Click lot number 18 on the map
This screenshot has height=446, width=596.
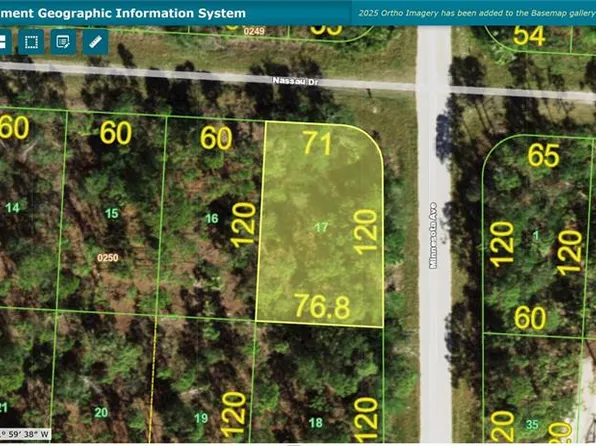[x=316, y=422]
